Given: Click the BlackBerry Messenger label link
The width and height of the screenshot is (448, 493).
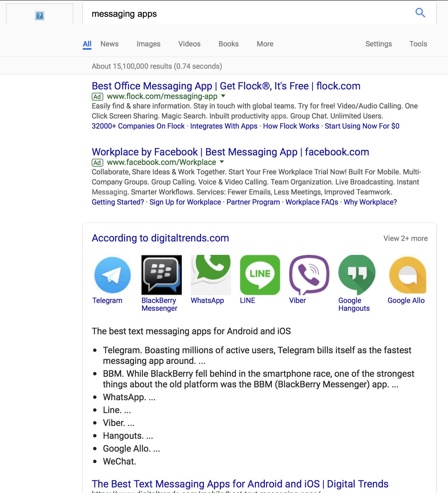Looking at the screenshot, I should click(159, 304).
